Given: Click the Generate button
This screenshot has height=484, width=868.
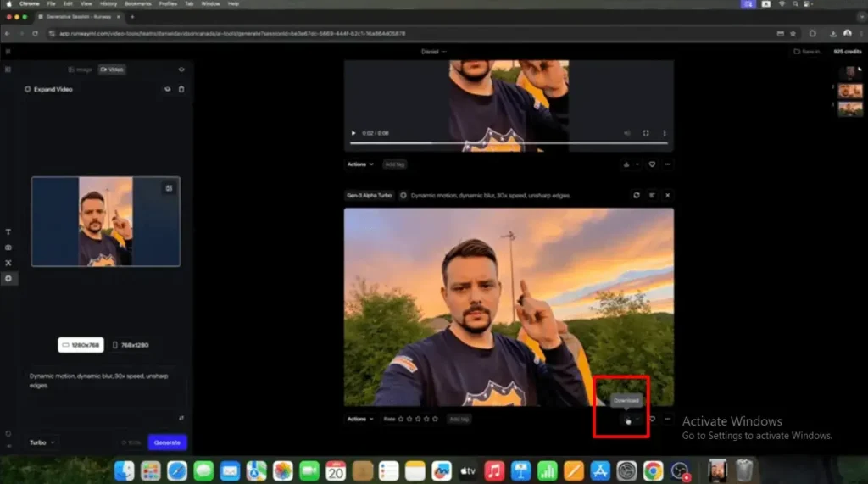Looking at the screenshot, I should [x=168, y=442].
